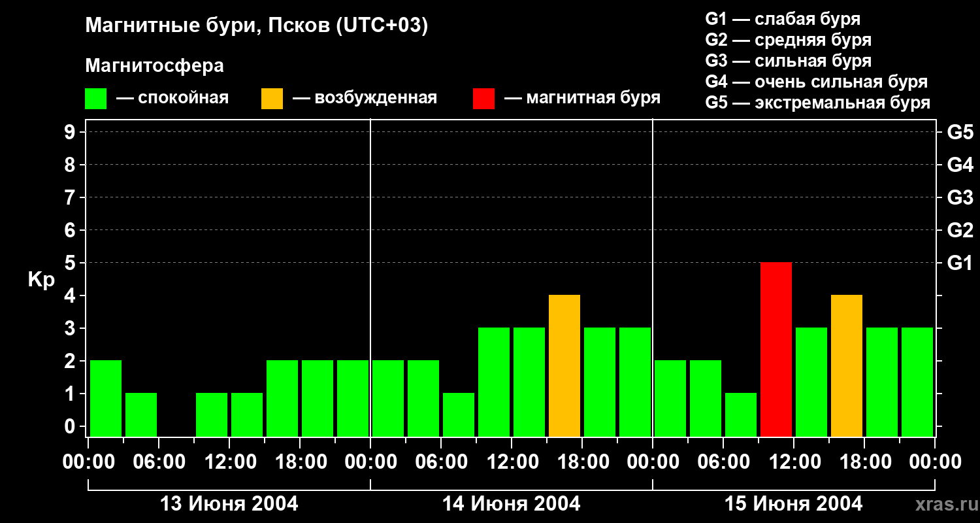Click the '12:00' time label under 13 June
The width and height of the screenshot is (980, 523).
click(229, 462)
